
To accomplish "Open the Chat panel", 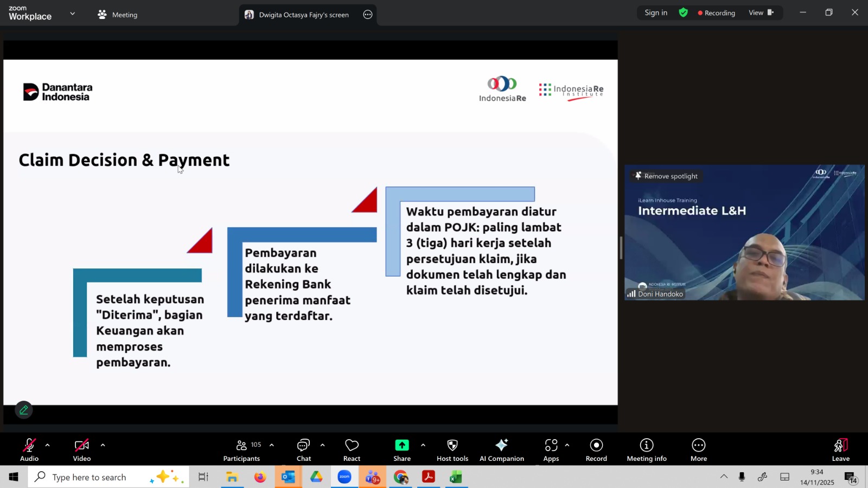I will [303, 450].
